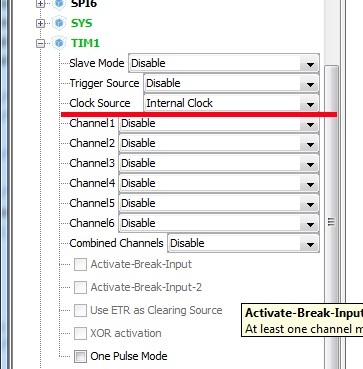Open the Channel4 dropdown
Screen dimensions: 363x369
coord(219,183)
